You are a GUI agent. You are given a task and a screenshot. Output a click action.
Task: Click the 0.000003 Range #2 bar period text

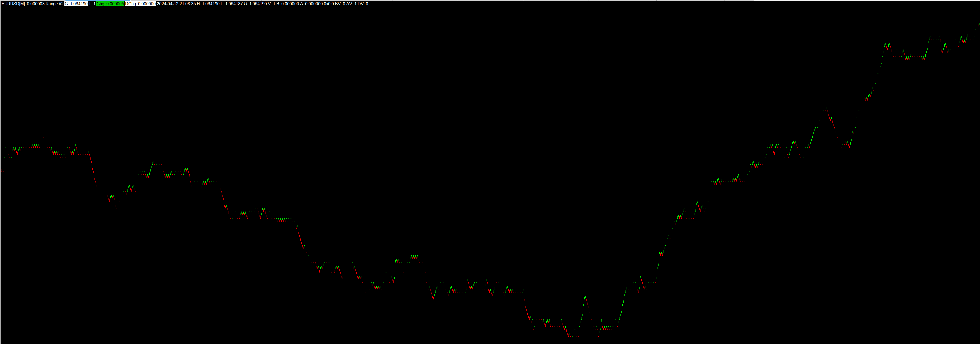pos(45,4)
